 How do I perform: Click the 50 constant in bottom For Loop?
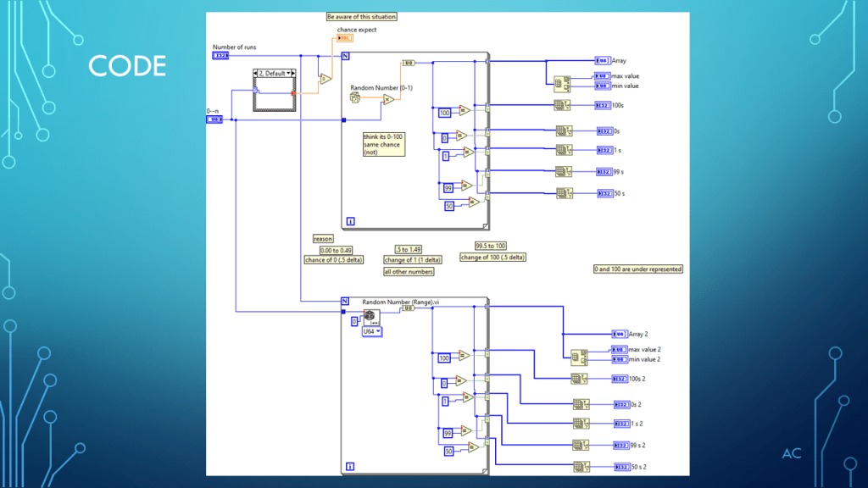pyautogui.click(x=449, y=451)
